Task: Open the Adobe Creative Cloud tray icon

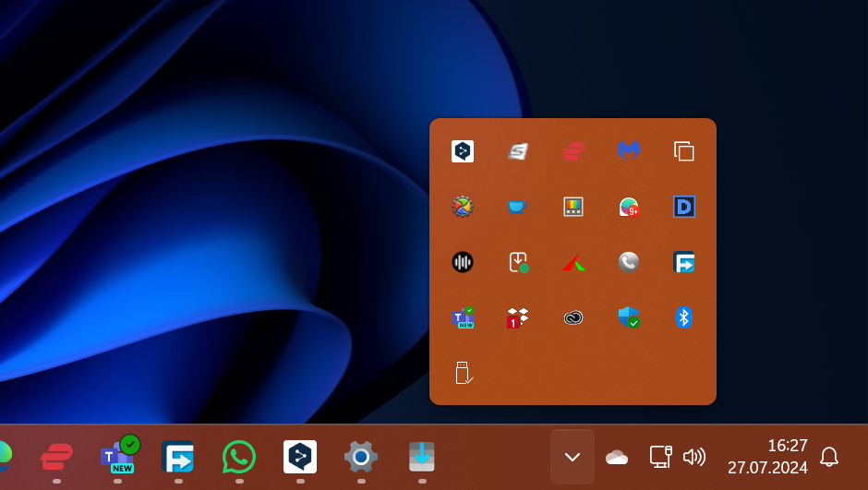Action: point(573,317)
